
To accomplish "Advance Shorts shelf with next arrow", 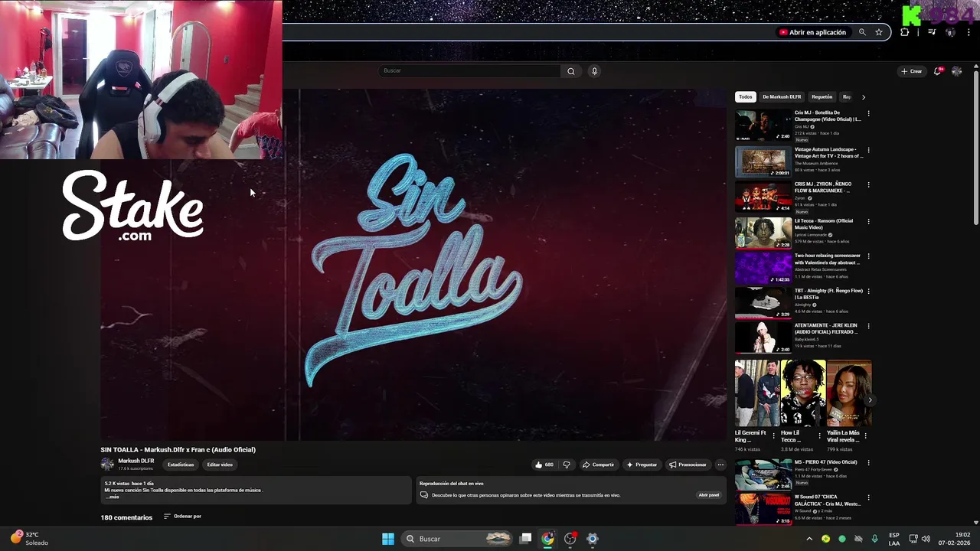I will click(x=870, y=400).
